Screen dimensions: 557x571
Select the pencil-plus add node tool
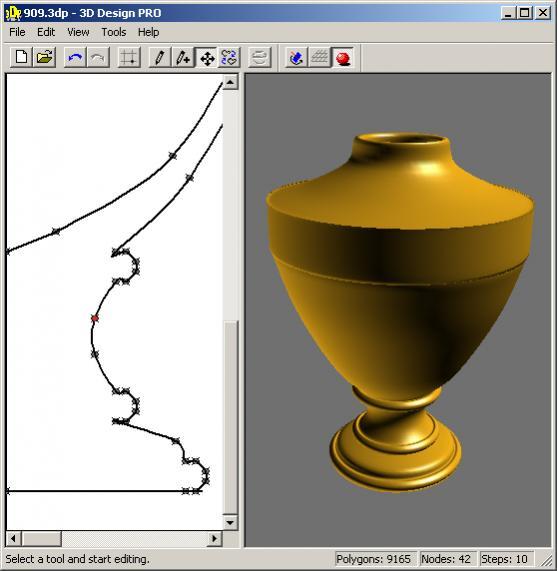183,58
